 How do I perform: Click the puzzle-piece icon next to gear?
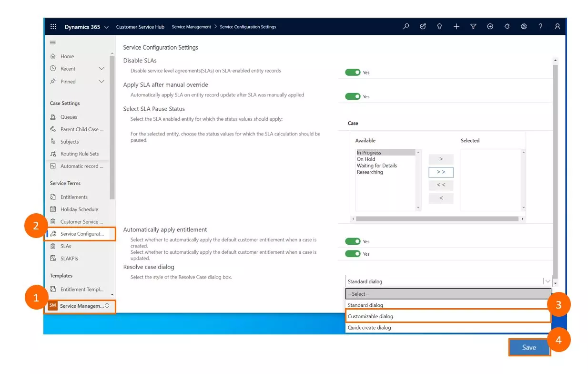pyautogui.click(x=507, y=27)
